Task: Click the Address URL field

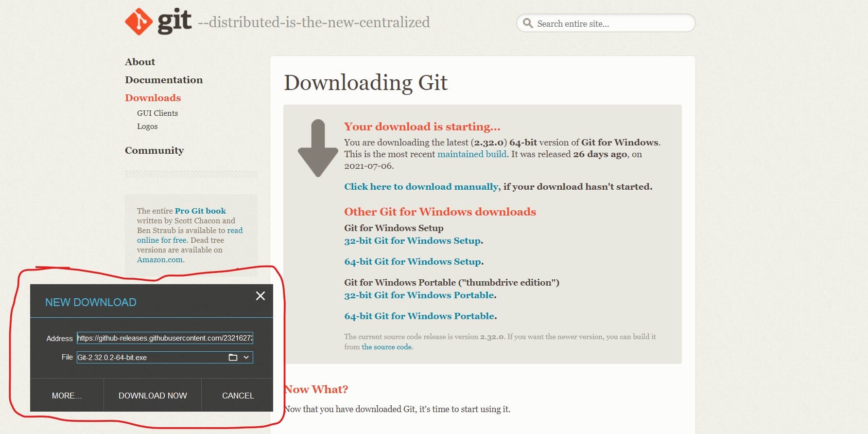Action: (165, 338)
